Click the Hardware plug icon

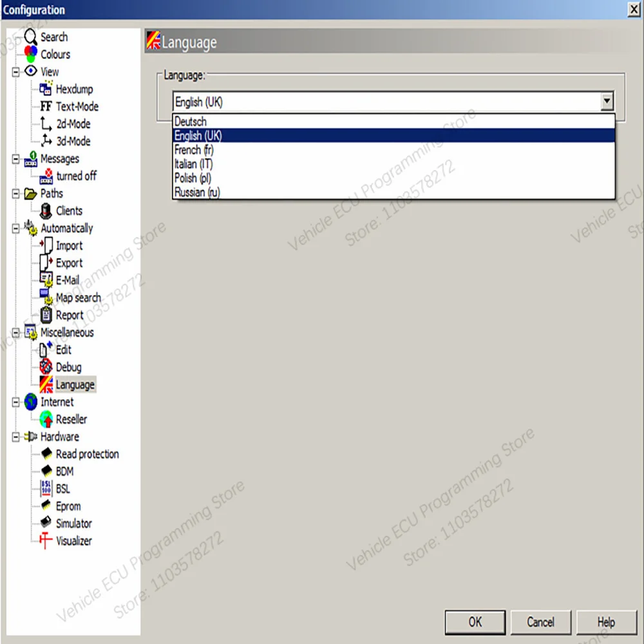30,436
